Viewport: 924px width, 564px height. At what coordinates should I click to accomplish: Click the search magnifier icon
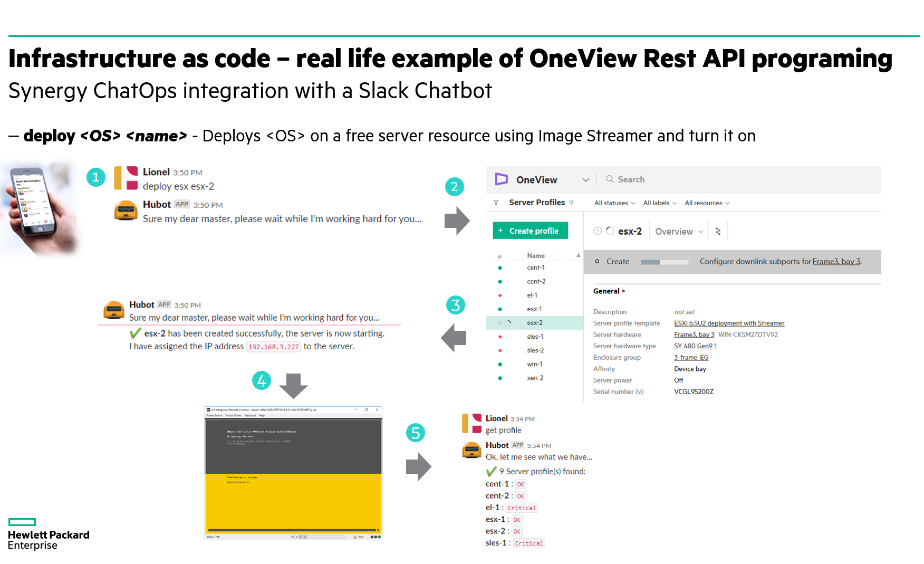(x=610, y=179)
